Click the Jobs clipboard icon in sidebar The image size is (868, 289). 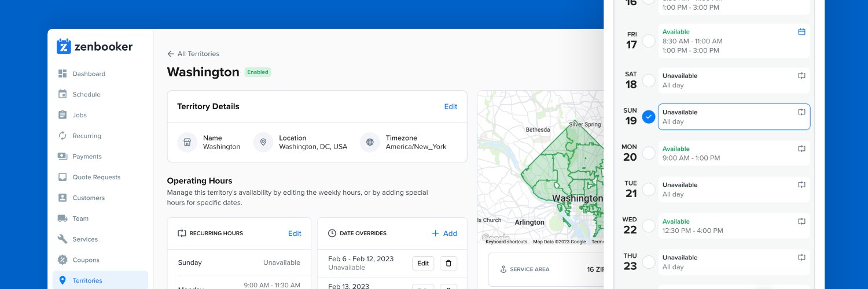coord(62,115)
